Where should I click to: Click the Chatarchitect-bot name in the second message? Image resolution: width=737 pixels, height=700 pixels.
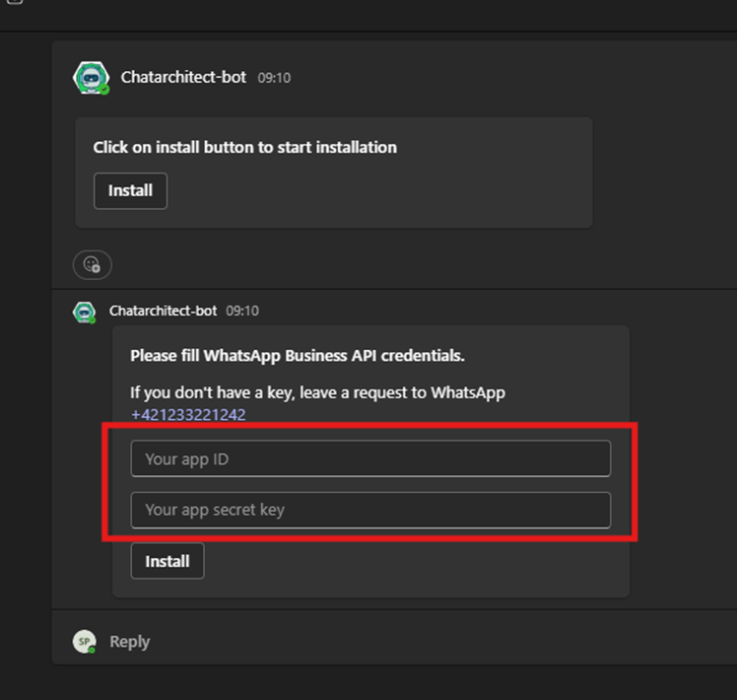pos(164,311)
